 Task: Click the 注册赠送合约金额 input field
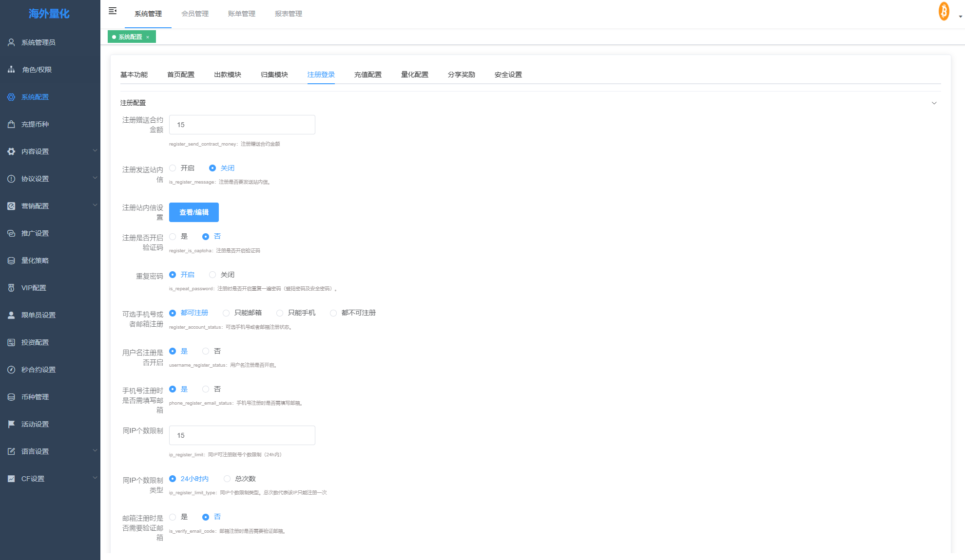pos(242,125)
